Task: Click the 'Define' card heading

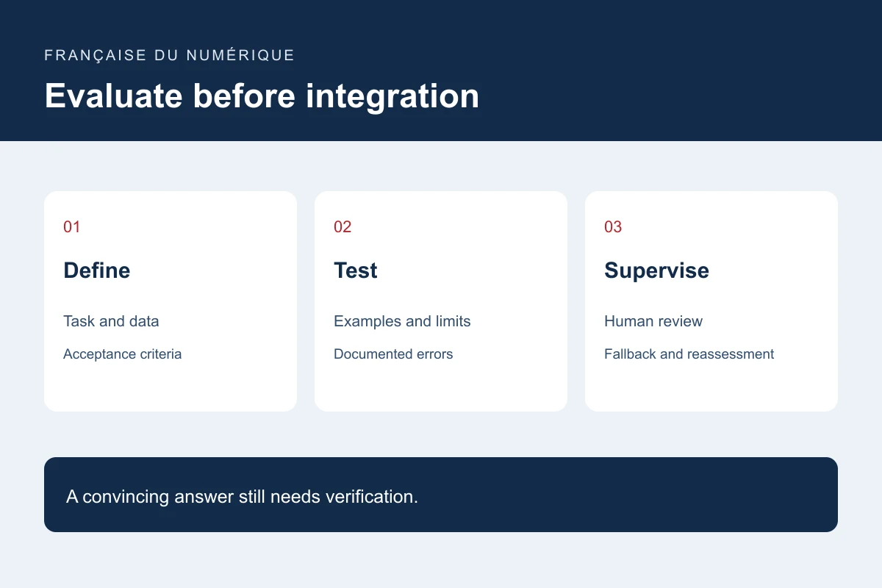Action: click(x=97, y=270)
